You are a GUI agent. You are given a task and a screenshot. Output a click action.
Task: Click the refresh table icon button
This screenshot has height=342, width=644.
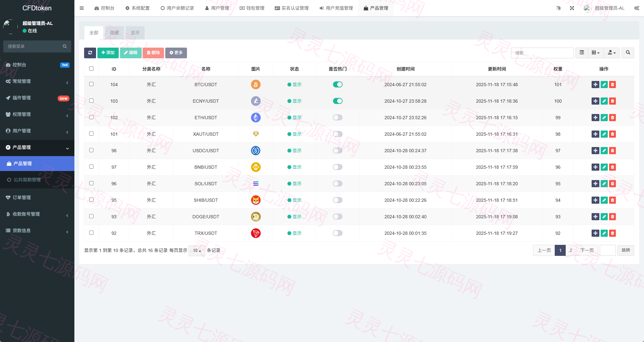pos(90,53)
